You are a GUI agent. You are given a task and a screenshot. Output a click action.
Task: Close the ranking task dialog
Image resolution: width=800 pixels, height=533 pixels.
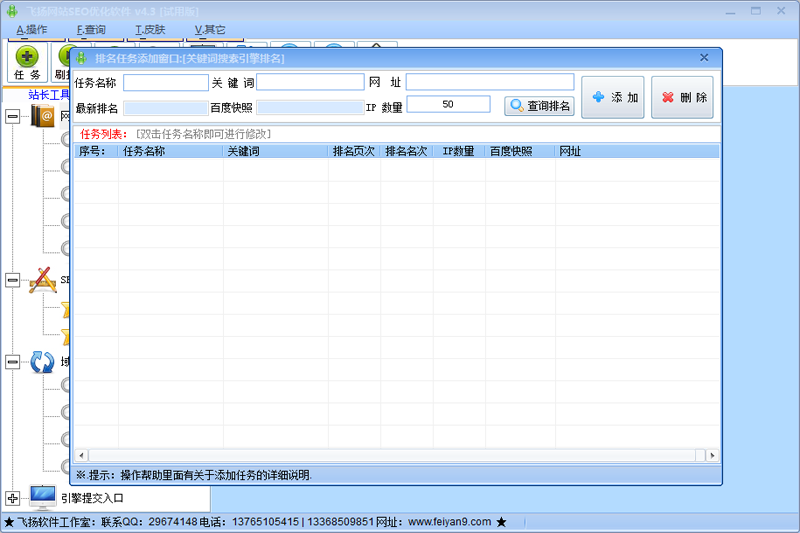704,58
